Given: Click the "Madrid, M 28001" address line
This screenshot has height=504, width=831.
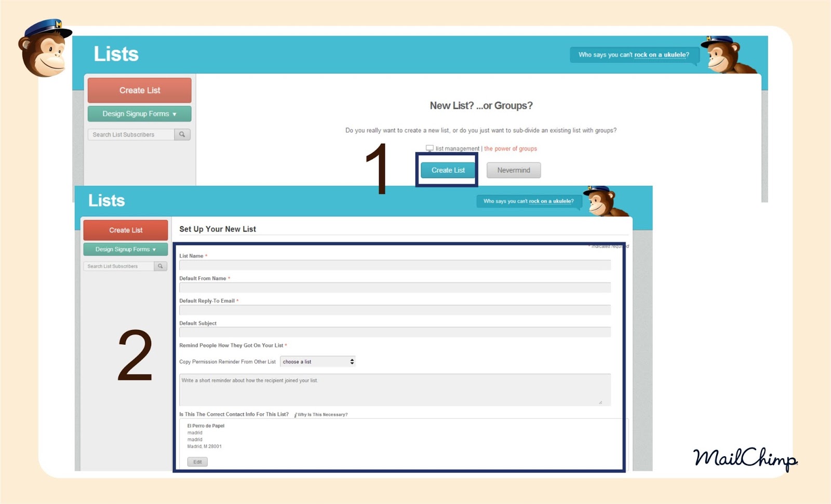Looking at the screenshot, I should click(x=204, y=446).
